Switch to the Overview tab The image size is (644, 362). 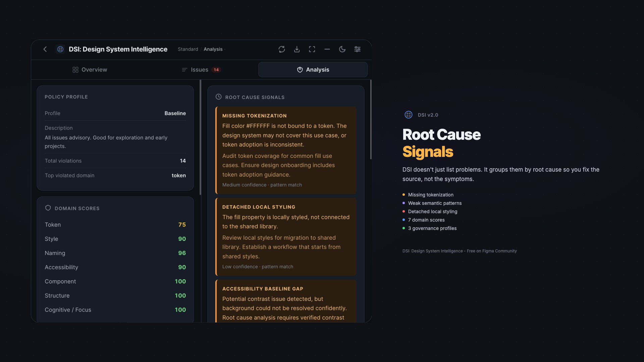click(x=94, y=70)
